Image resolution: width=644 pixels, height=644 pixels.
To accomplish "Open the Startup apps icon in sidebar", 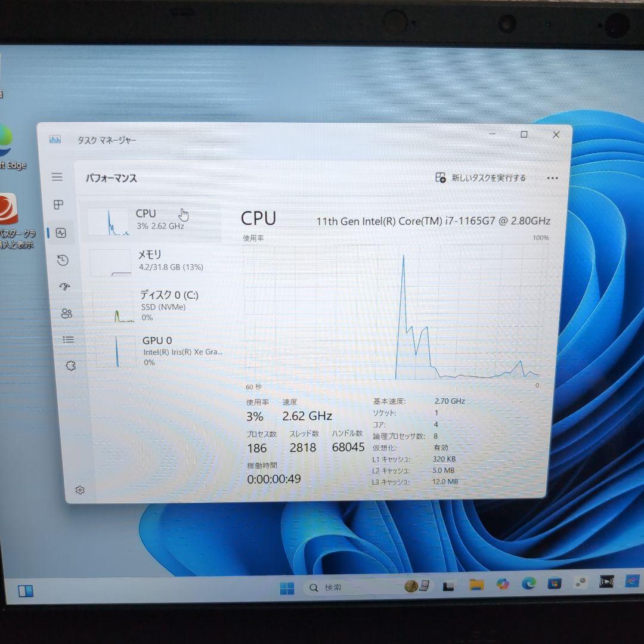I will 65,287.
